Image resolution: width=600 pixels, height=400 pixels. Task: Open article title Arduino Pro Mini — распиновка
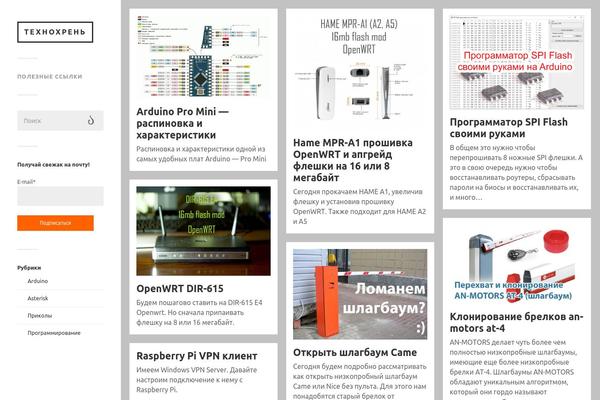[183, 123]
